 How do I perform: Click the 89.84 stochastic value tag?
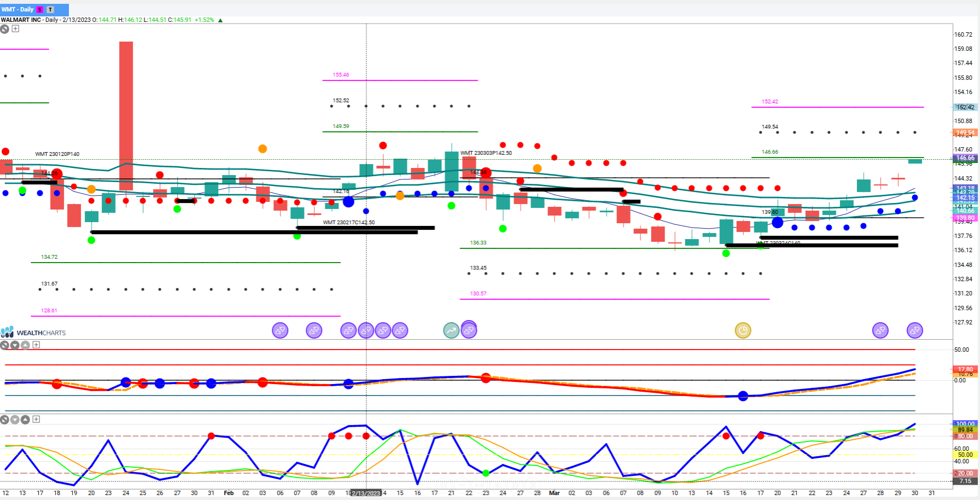[965, 430]
